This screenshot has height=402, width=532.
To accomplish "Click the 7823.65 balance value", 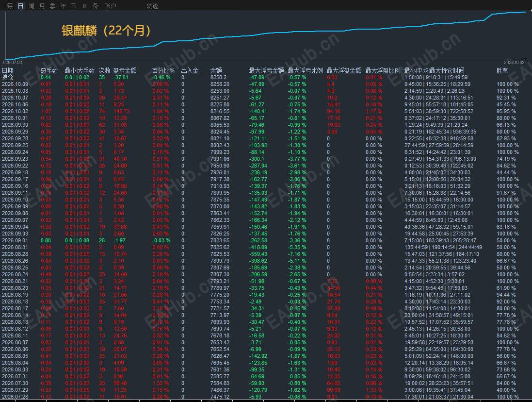I will click(220, 240).
